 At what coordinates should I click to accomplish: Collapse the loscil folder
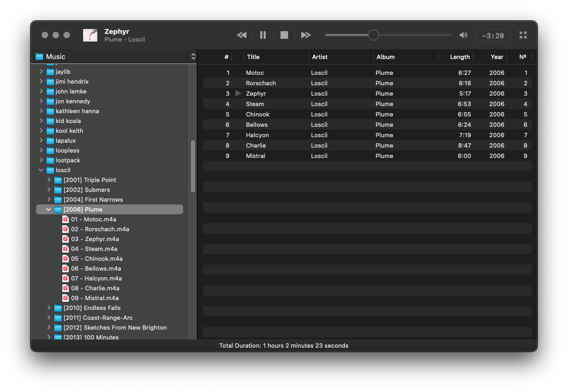(42, 170)
